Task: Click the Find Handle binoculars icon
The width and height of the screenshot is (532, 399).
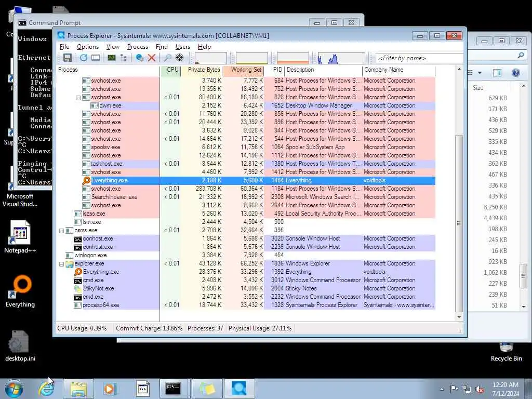Action: [x=168, y=58]
